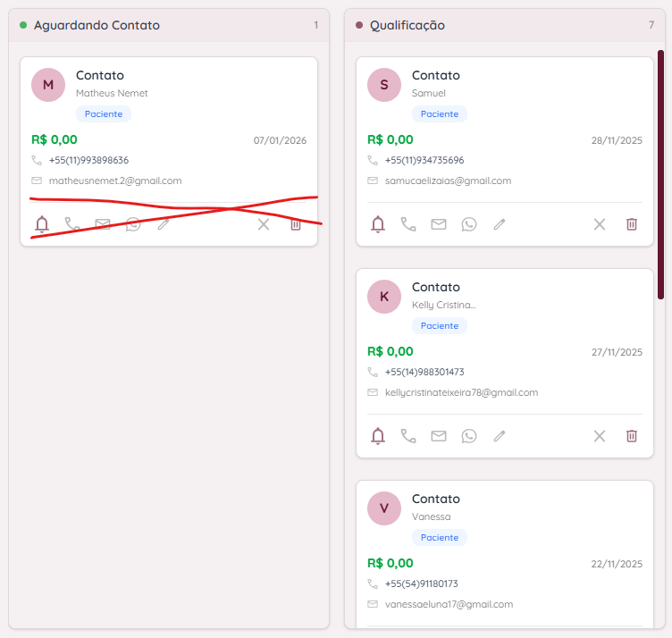The height and width of the screenshot is (638, 672).
Task: Click trash icon on Matheus Nemet's card
Action: 296,224
